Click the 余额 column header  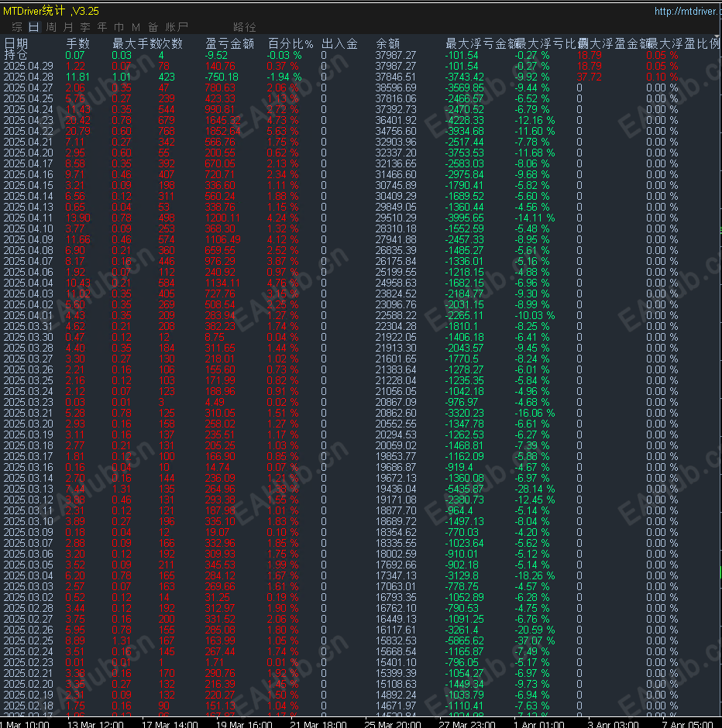(387, 43)
